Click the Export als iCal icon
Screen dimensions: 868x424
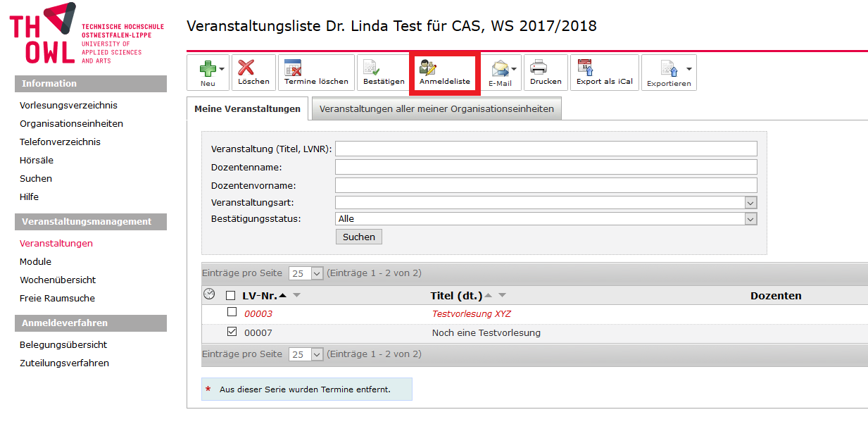584,68
